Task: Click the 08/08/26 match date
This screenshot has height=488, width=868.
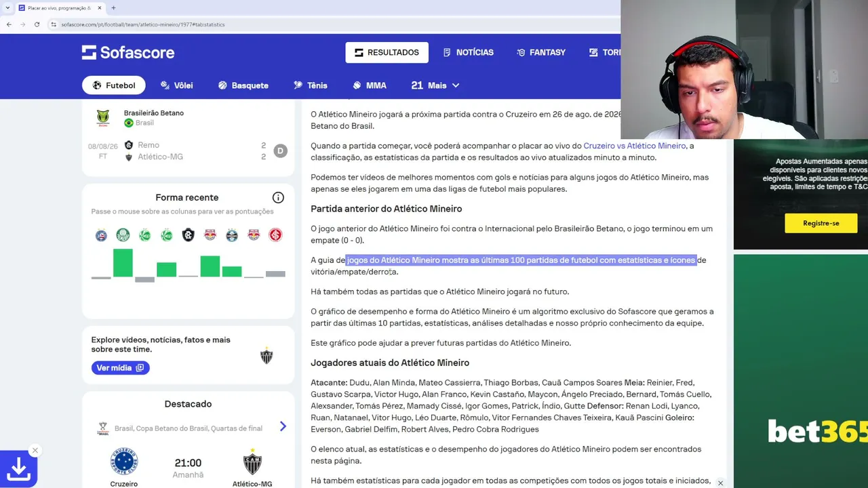Action: coord(103,146)
